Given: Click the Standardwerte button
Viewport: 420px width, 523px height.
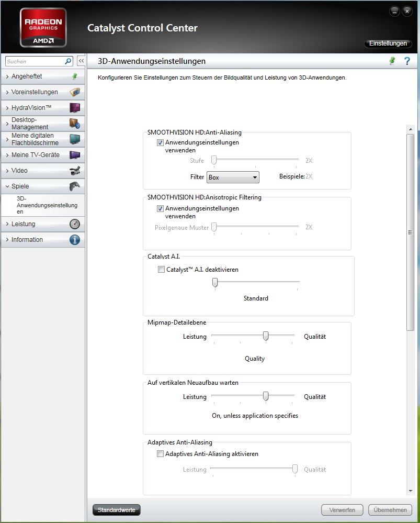Looking at the screenshot, I should [x=116, y=510].
